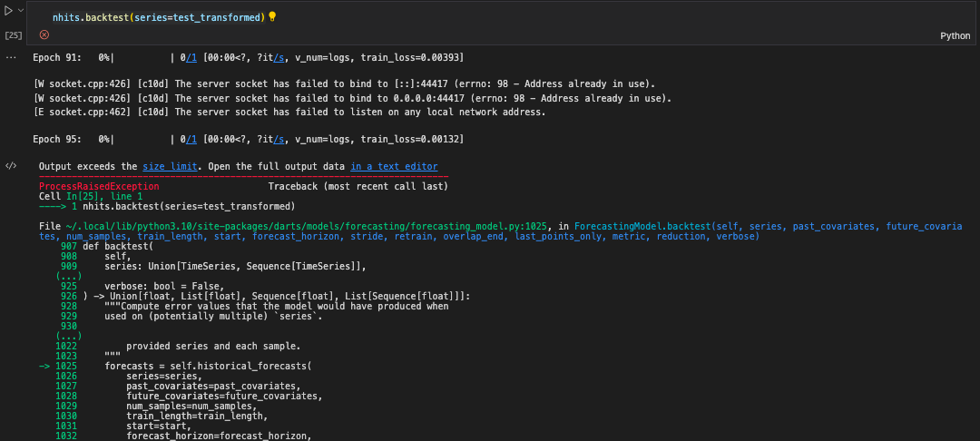Click the 0.0.0.0:44417 bind failure warning
Screen dimensions: 980x441
[x=352, y=98]
